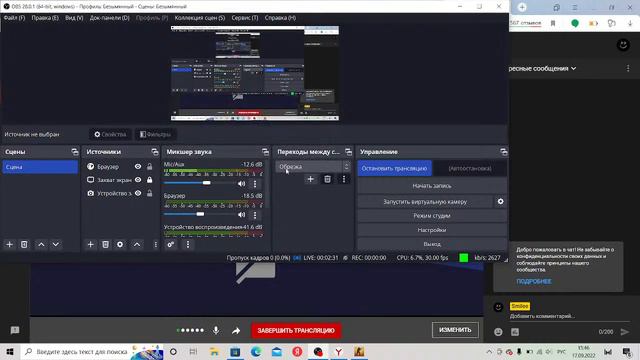This screenshot has height=360, width=640.
Task: Move scene up arrow in Сцены panel
Action: pyautogui.click(x=41, y=244)
